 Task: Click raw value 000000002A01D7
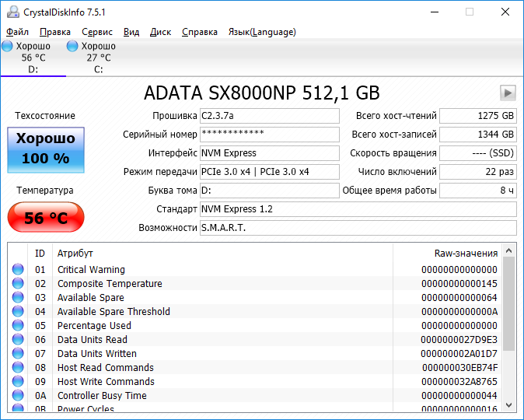pos(459,353)
